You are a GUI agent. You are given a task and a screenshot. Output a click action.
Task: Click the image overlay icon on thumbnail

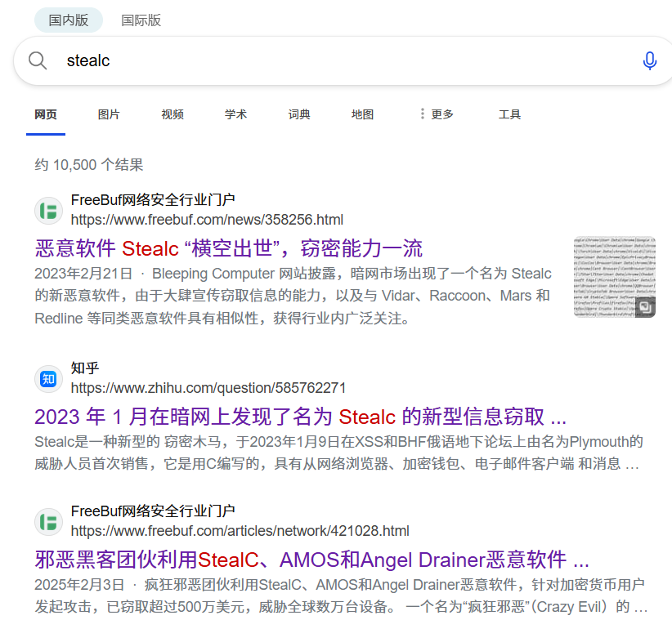pyautogui.click(x=645, y=307)
